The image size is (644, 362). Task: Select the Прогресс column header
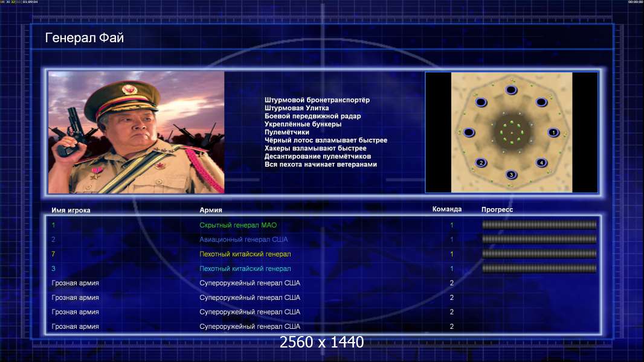(497, 209)
